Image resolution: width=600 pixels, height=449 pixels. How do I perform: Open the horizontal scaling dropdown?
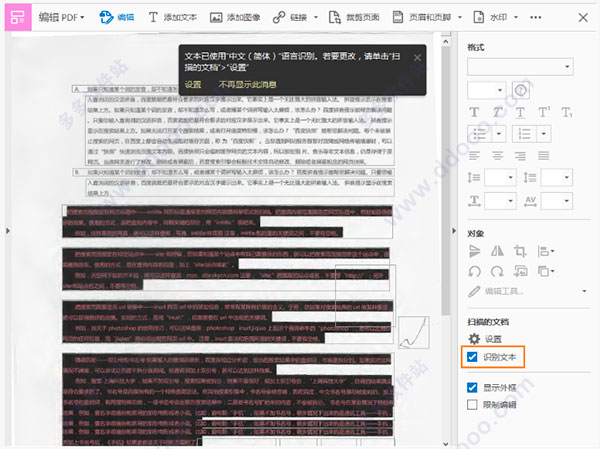pos(501,201)
